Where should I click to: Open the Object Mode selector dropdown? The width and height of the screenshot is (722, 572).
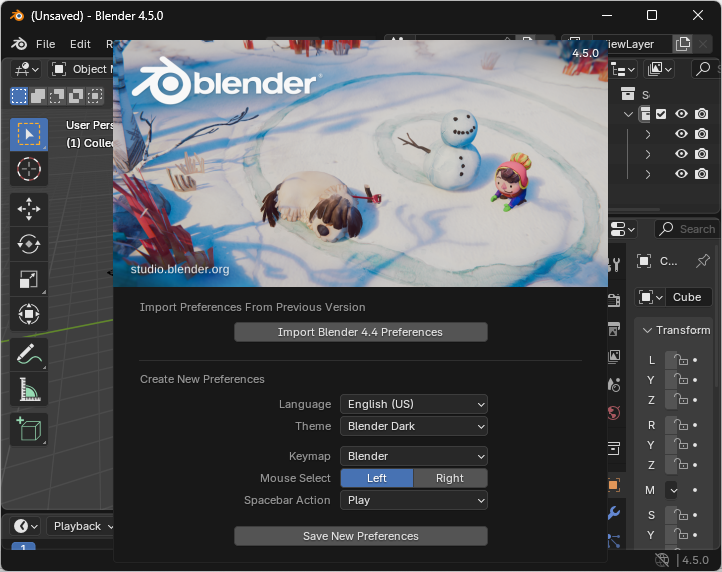coord(82,70)
